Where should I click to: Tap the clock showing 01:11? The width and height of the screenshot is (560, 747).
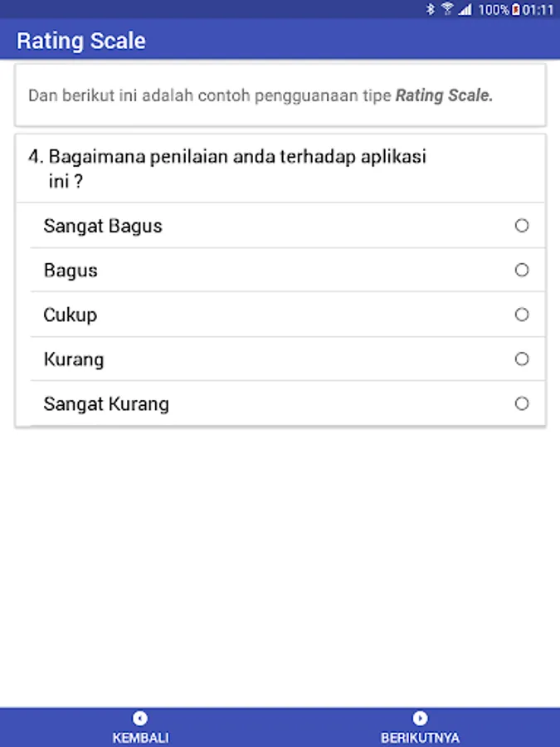point(538,9)
